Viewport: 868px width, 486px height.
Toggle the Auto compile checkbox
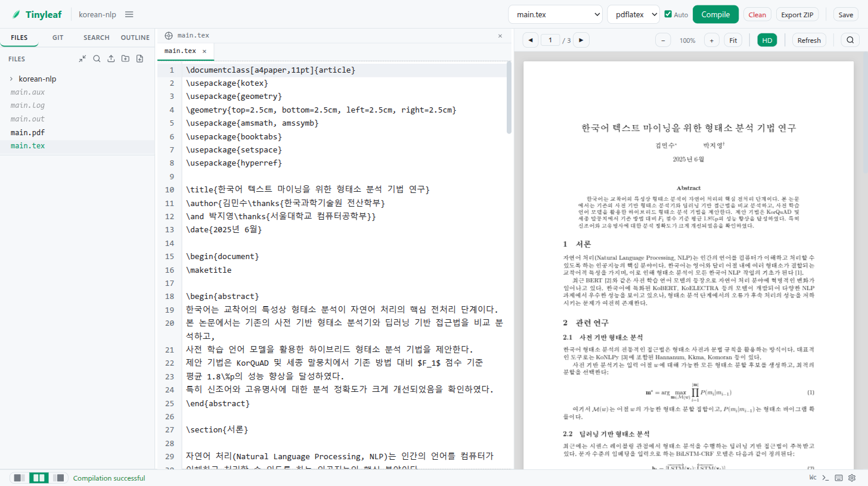point(668,14)
